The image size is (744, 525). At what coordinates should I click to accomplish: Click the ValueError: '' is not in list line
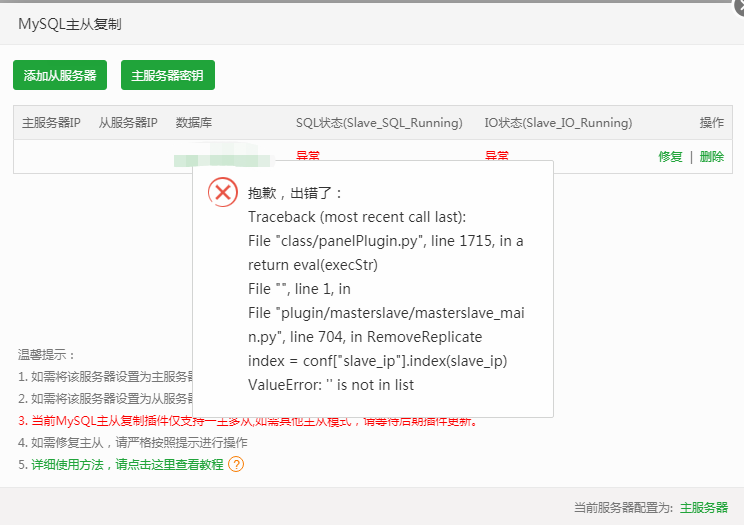click(331, 384)
